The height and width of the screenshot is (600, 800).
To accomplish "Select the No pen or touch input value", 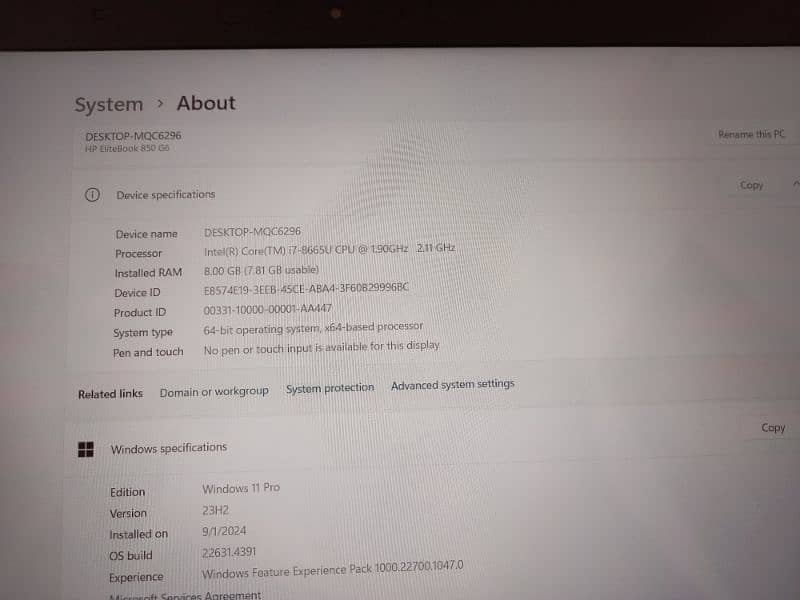I will click(x=321, y=348).
